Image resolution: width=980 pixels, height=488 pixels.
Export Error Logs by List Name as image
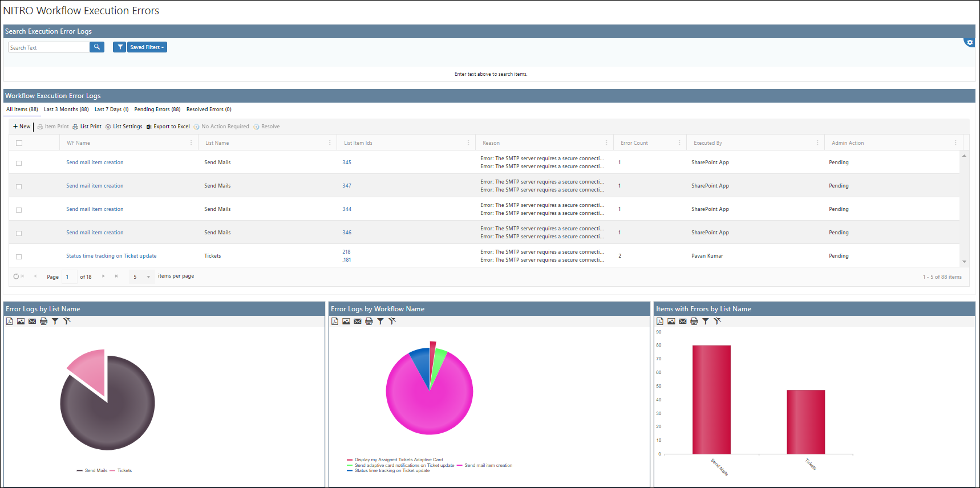click(x=21, y=322)
